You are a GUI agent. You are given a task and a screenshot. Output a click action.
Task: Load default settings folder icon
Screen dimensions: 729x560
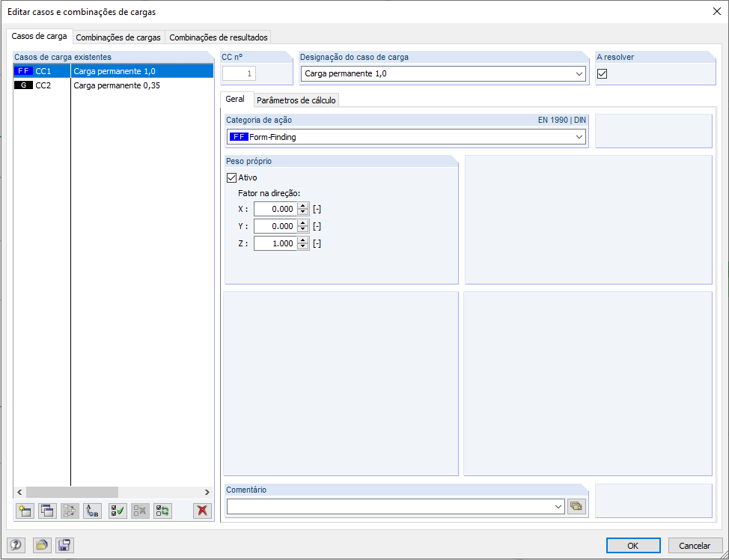(x=42, y=544)
